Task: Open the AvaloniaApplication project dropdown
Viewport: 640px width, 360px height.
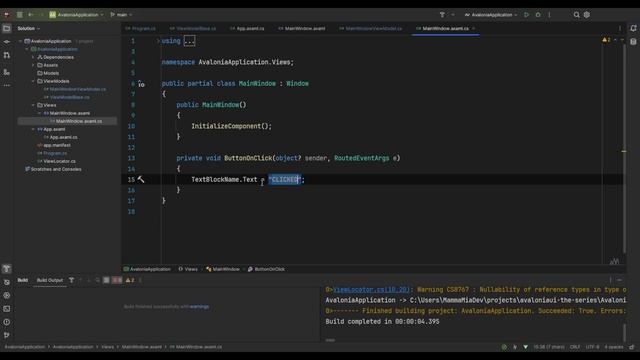Action: (x=76, y=15)
